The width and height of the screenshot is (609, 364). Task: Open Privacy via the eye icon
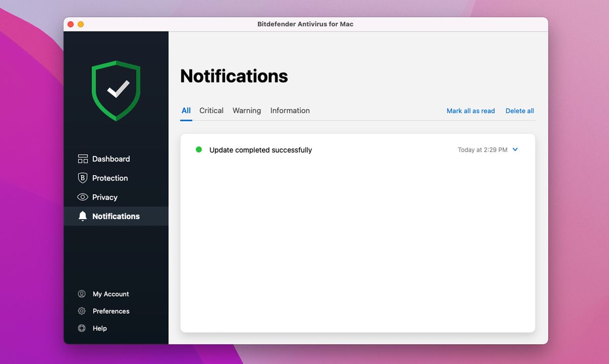click(x=82, y=197)
